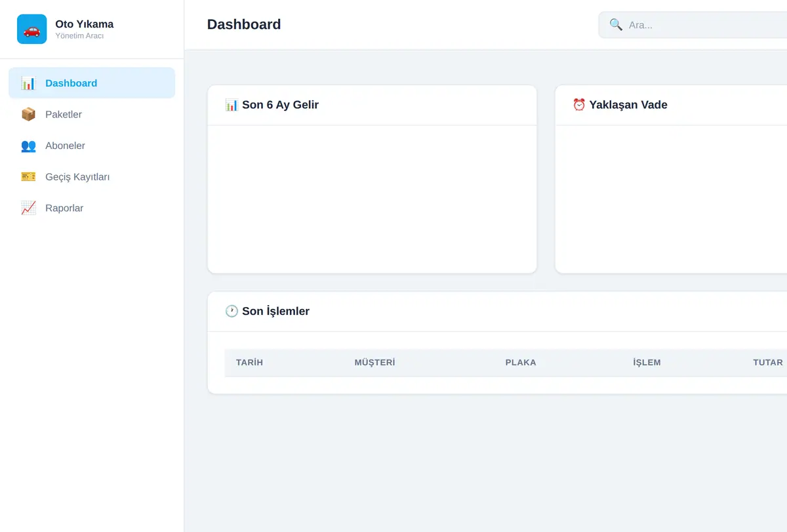The height and width of the screenshot is (532, 787).
Task: Click the TUTAR column header
Action: [x=768, y=363]
